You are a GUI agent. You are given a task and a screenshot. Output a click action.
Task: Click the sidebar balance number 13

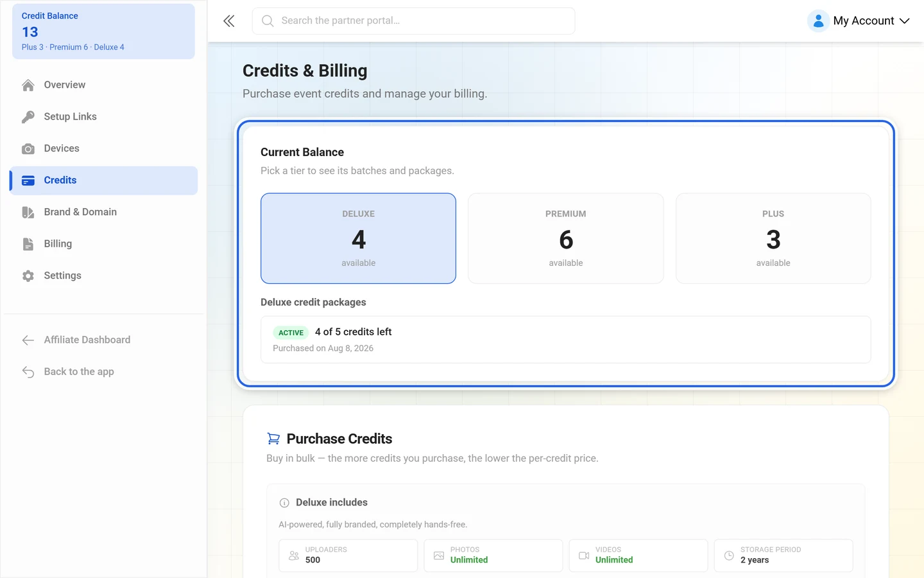point(30,32)
